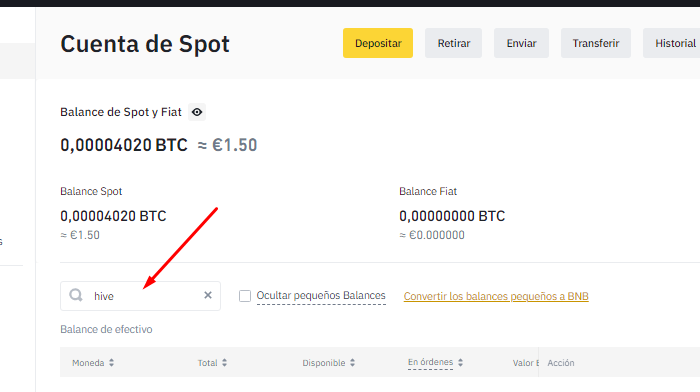Open Transferir funds button
The height and width of the screenshot is (392, 700).
(x=596, y=43)
